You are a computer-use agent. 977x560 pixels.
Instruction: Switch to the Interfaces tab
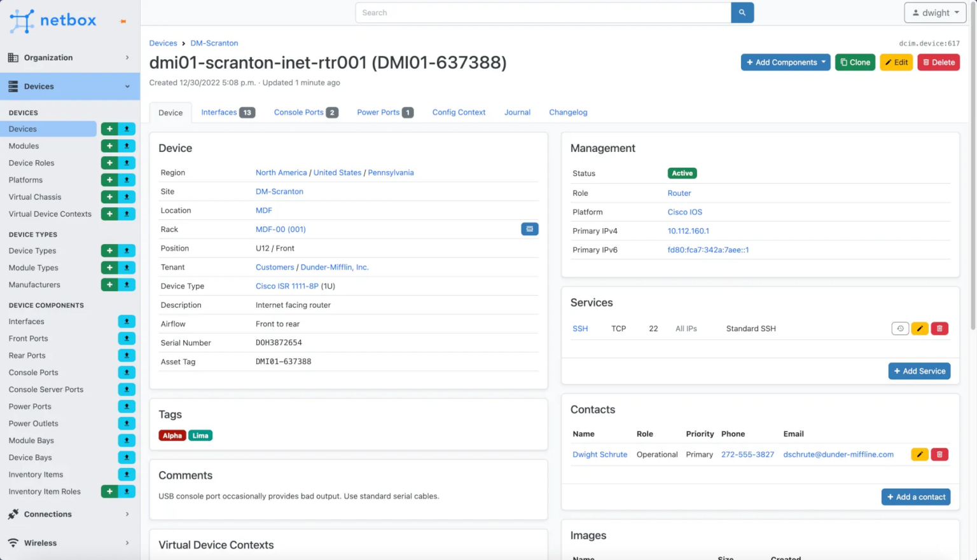[x=219, y=112]
